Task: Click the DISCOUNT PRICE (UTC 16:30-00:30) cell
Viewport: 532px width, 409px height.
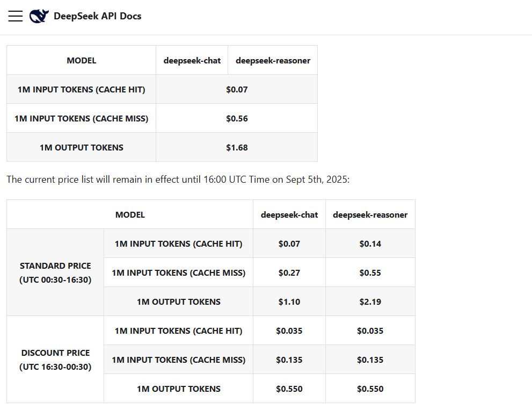Action: (55, 360)
